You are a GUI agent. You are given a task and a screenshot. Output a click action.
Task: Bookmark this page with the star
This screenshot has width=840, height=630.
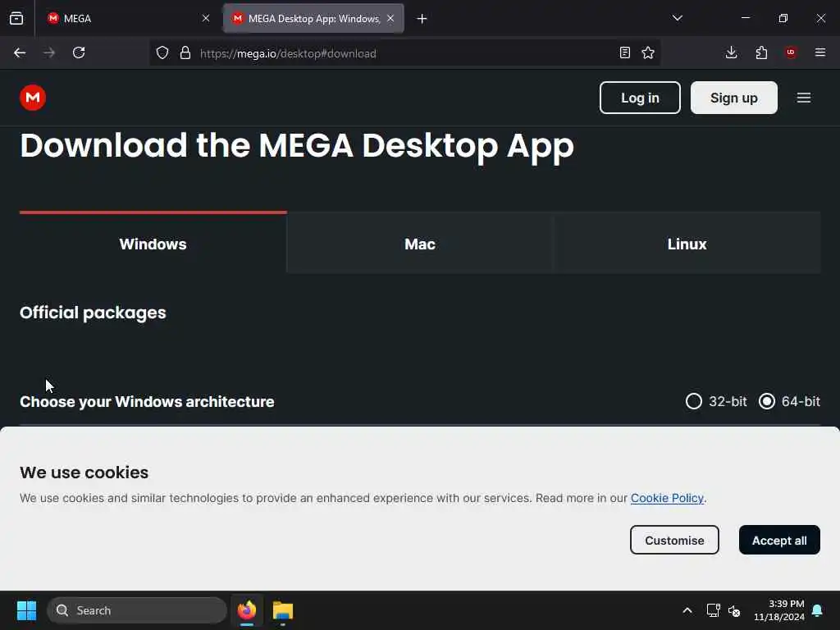pyautogui.click(x=648, y=52)
